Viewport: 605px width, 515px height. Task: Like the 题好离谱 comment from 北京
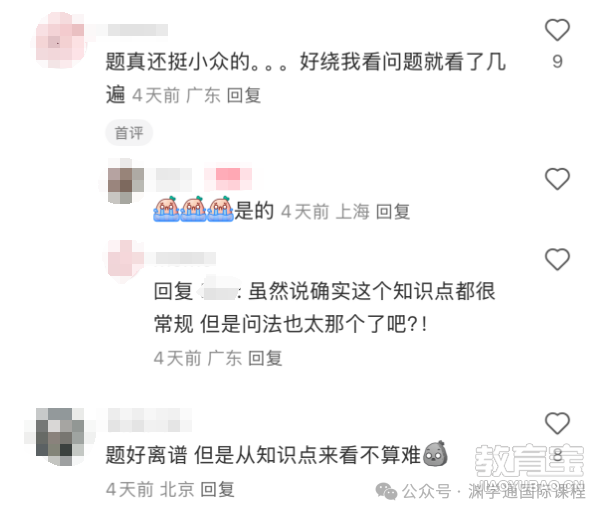pos(557,423)
